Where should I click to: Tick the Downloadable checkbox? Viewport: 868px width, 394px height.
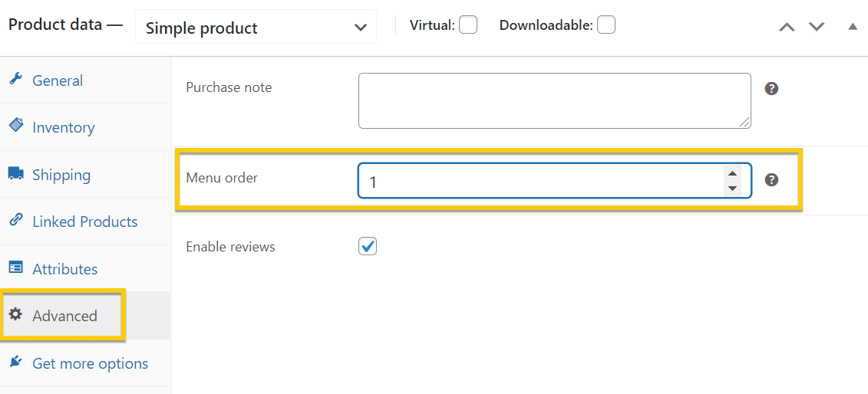point(606,25)
